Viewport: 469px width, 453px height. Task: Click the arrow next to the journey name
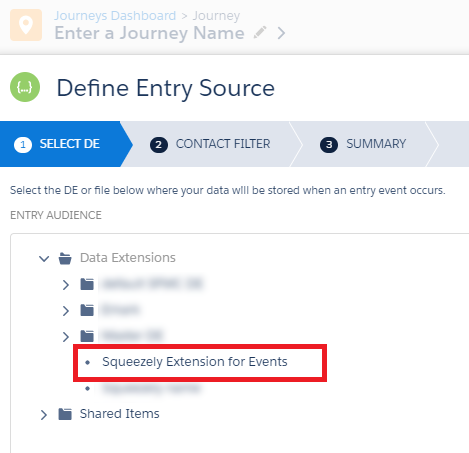click(282, 33)
